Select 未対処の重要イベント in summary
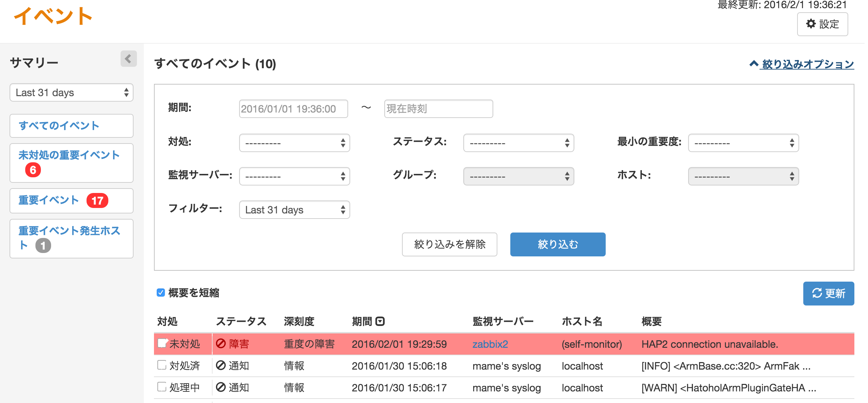Screen dimensions: 868x403 pyautogui.click(x=69, y=155)
